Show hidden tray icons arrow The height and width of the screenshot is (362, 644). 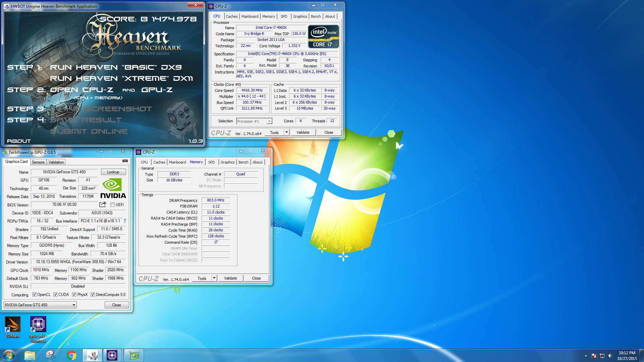coord(586,356)
